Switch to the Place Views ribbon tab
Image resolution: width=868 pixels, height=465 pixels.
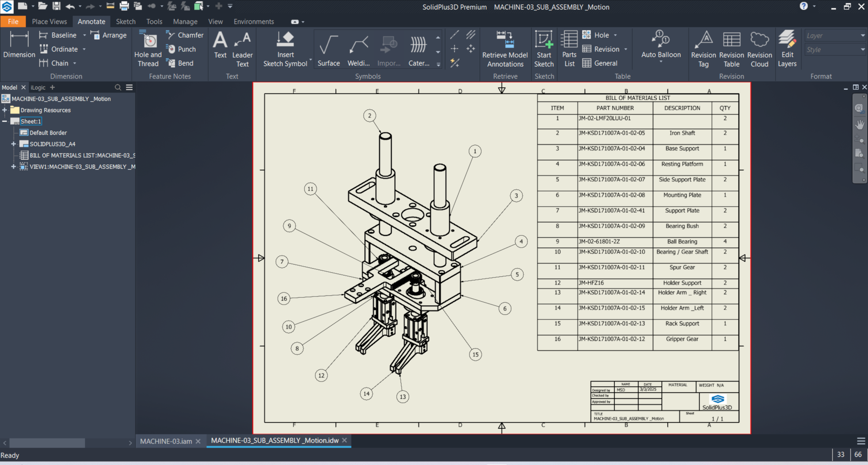click(50, 22)
